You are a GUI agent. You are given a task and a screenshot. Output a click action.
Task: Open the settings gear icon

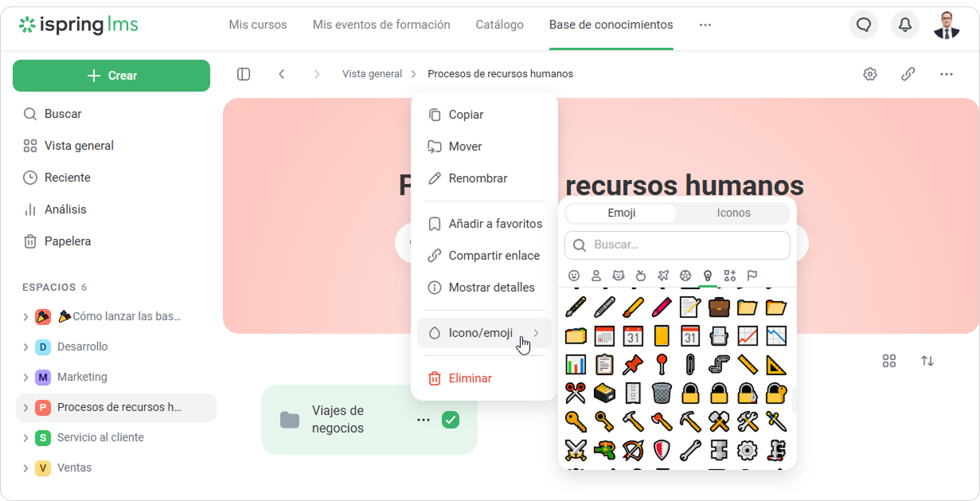point(870,74)
